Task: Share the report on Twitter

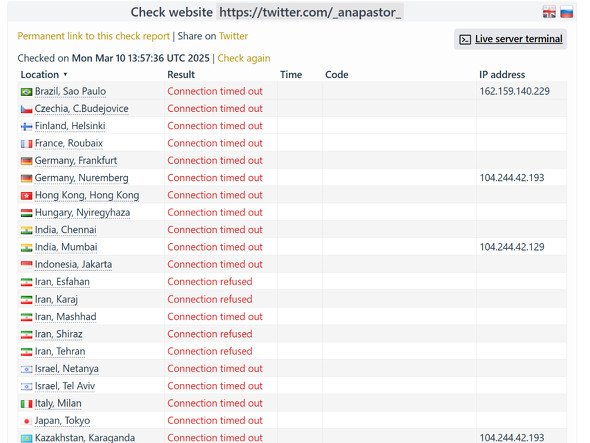Action: 233,36
